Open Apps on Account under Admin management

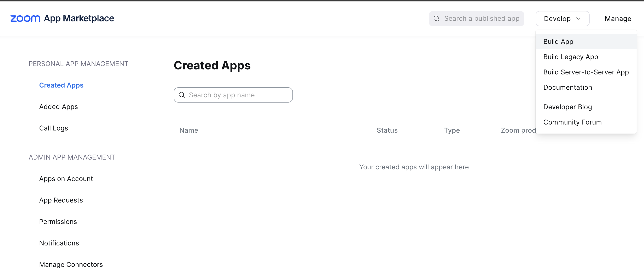[x=66, y=178]
